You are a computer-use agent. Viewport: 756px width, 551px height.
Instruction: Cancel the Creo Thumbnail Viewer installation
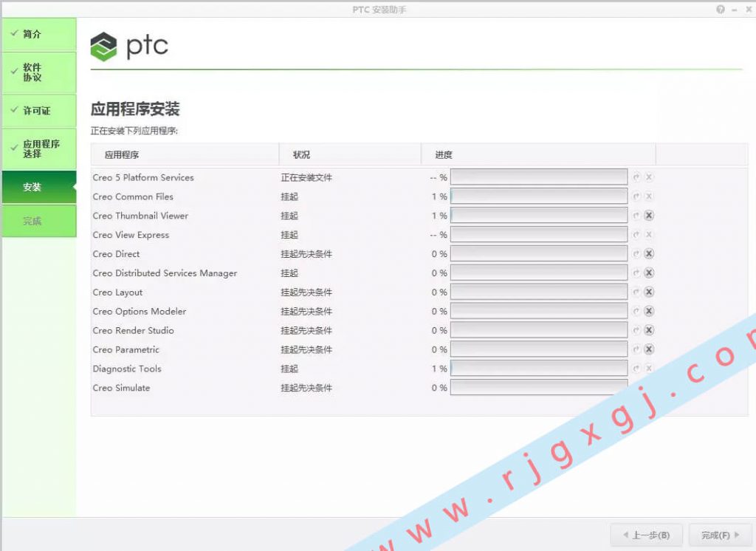[649, 216]
